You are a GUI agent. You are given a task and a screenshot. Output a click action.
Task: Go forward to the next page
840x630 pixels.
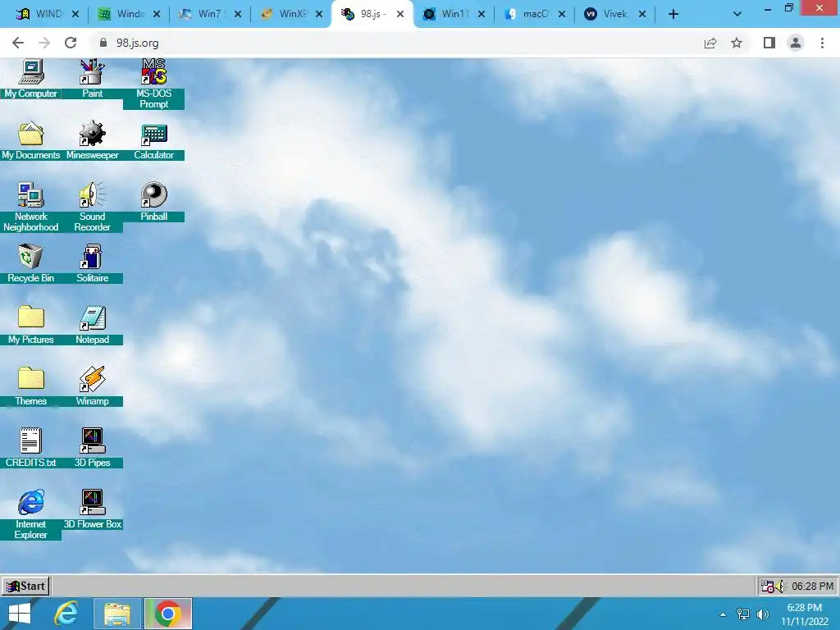click(44, 43)
